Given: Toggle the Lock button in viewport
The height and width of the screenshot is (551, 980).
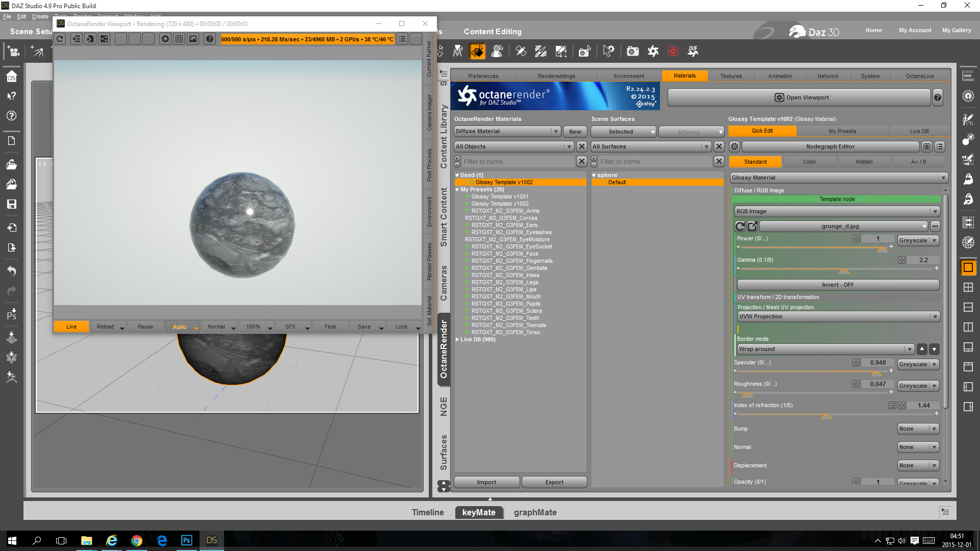Looking at the screenshot, I should tap(401, 327).
